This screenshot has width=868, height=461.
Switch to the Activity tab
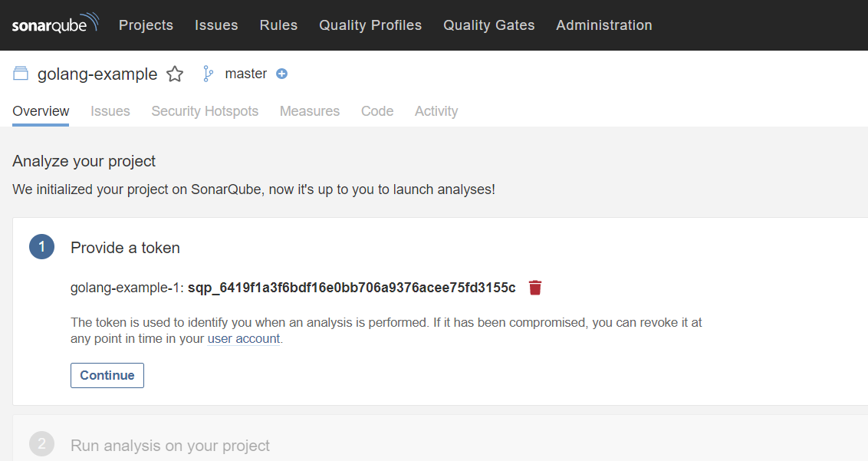[x=436, y=111]
